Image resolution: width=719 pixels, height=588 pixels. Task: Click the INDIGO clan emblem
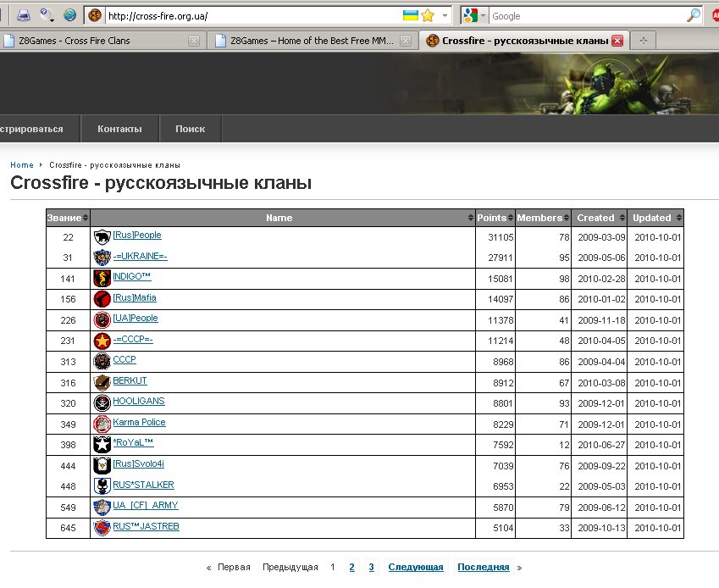[x=102, y=279]
